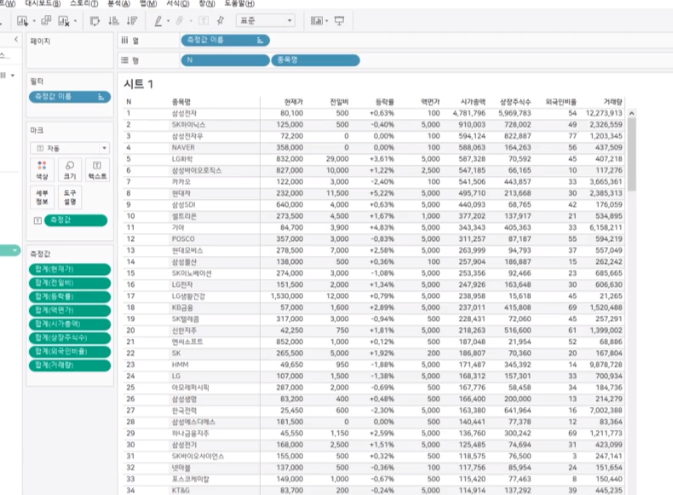Click the 합계(등락률) measure pill
The image size is (673, 495).
click(x=70, y=297)
